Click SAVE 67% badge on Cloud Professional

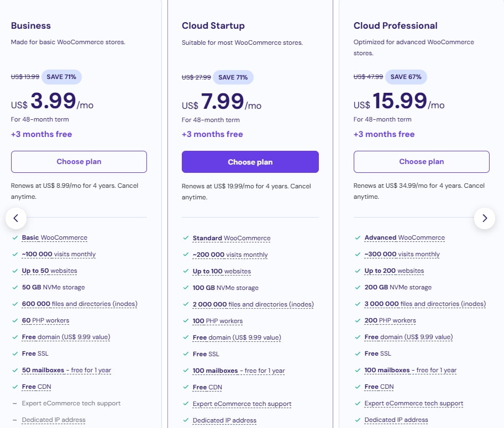pyautogui.click(x=406, y=77)
